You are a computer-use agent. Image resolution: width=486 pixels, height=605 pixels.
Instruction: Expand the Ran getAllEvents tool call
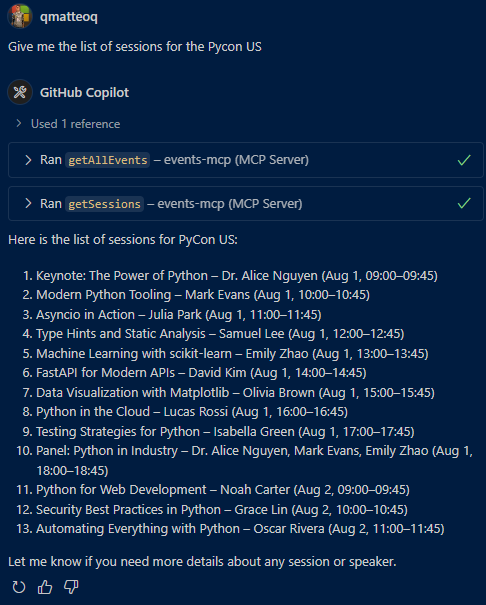pos(28,160)
